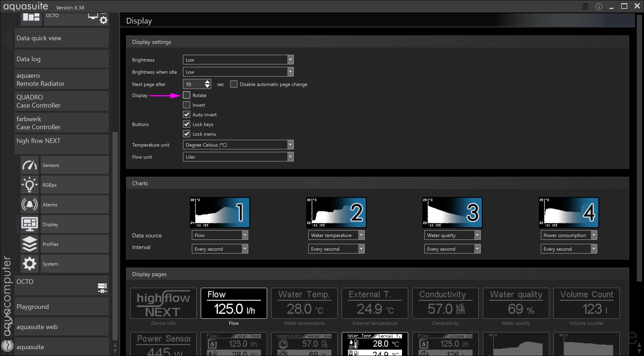
Task: Click the OCTO disconnected device icon
Action: click(x=102, y=288)
